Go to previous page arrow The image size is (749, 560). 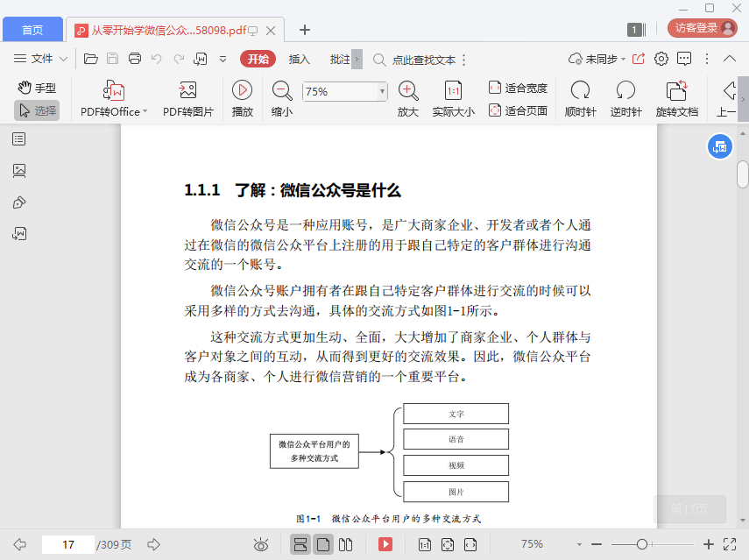(x=19, y=544)
